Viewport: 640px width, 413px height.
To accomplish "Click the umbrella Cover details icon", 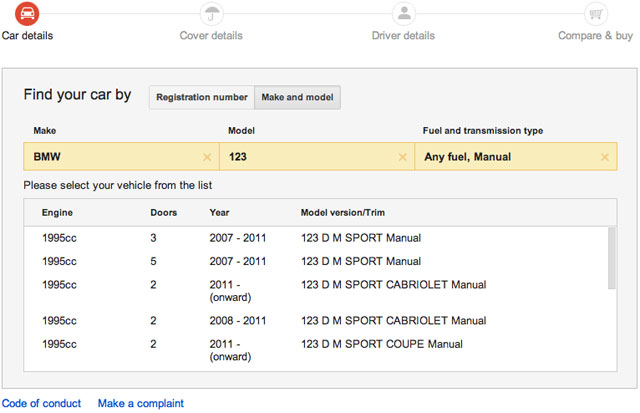I will pyautogui.click(x=212, y=14).
